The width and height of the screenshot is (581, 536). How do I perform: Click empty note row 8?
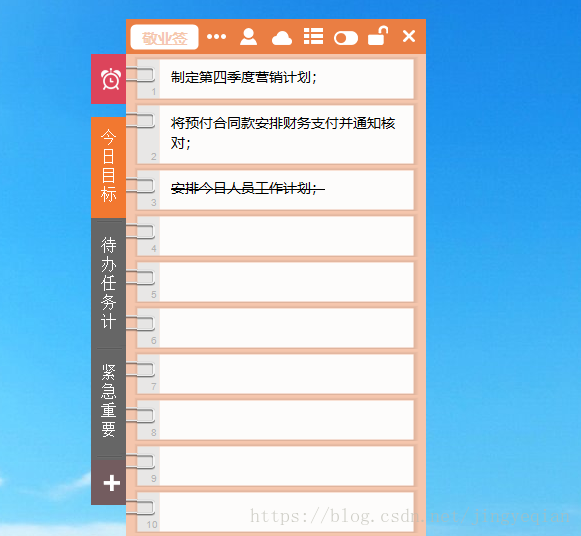275,420
